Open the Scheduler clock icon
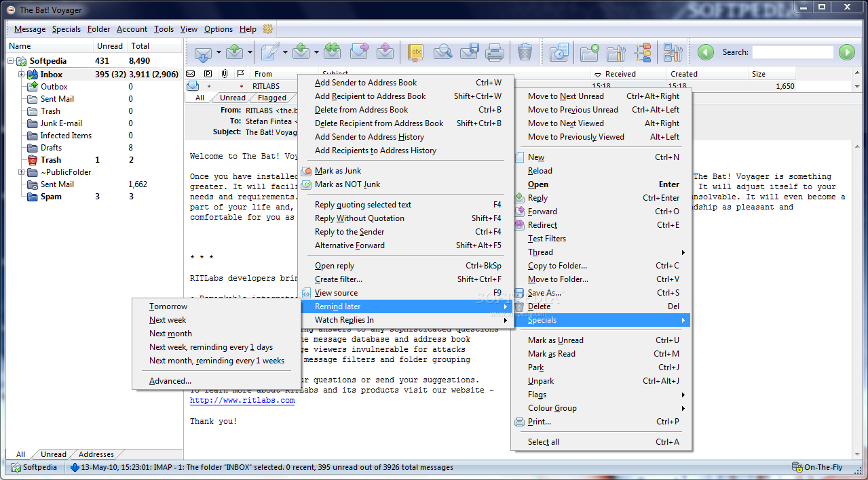 (x=559, y=52)
